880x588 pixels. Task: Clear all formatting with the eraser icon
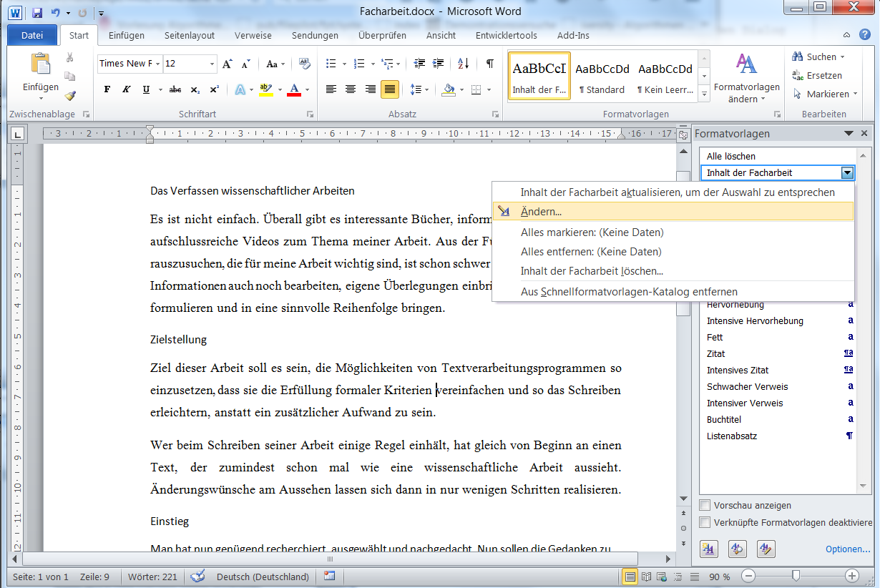(304, 64)
